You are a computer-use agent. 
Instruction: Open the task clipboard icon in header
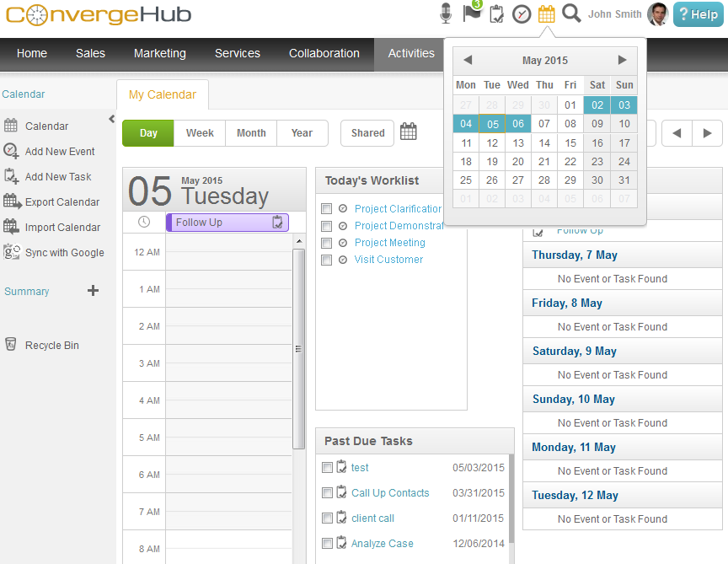tap(496, 14)
